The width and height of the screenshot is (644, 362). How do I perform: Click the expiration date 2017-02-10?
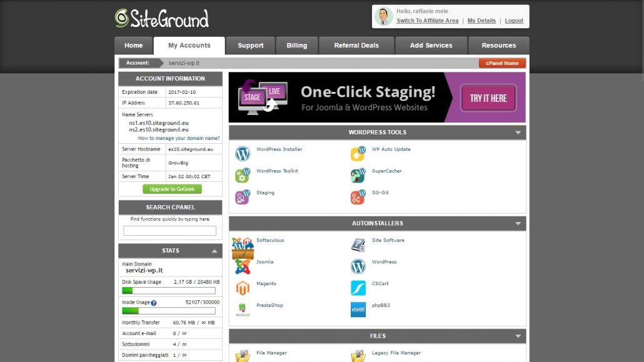(182, 92)
